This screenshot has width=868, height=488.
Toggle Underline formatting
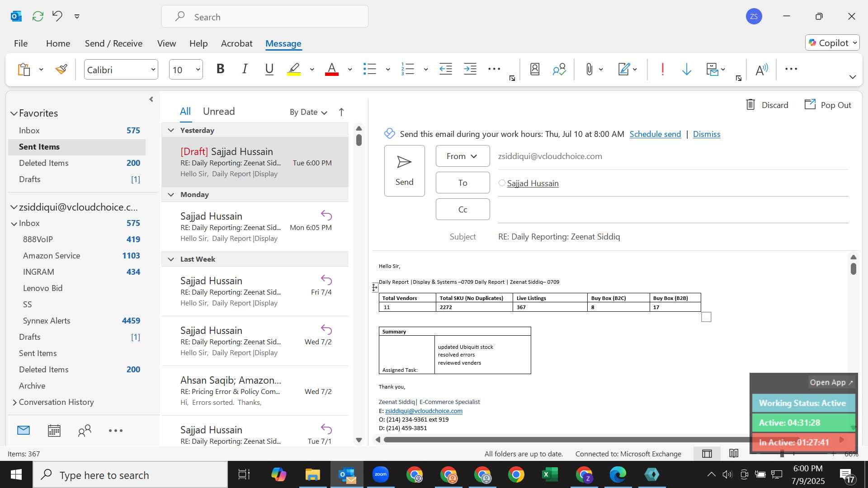tap(269, 69)
